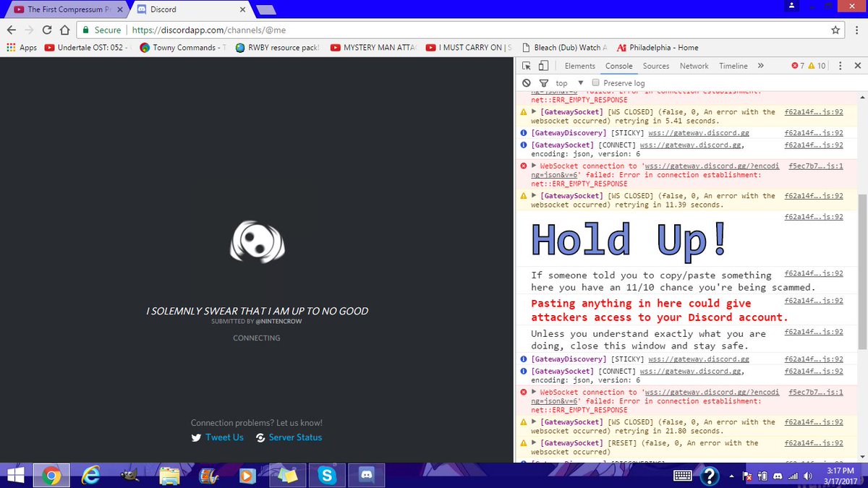Image resolution: width=868 pixels, height=488 pixels.
Task: Go back using the browser back arrow
Action: pyautogui.click(x=11, y=30)
